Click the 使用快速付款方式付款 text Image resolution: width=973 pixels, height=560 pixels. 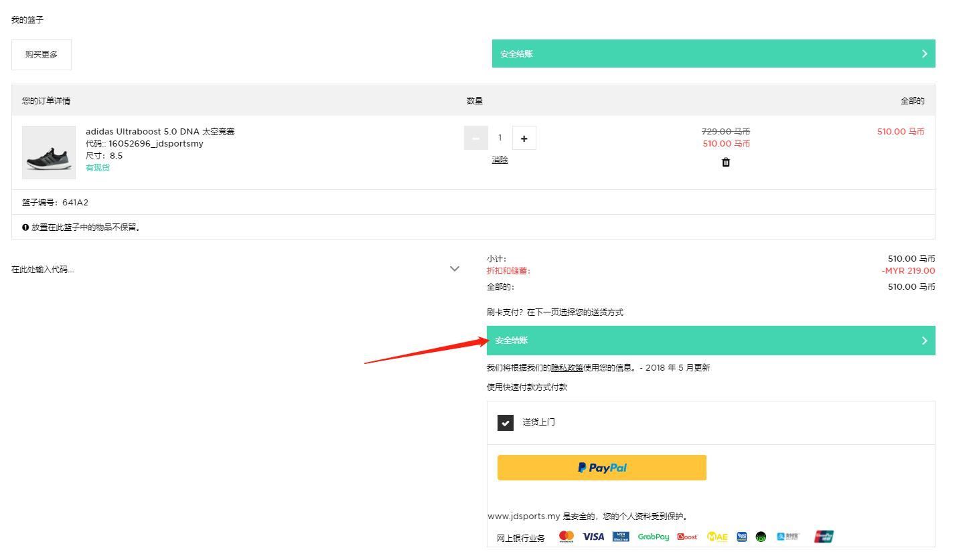[527, 387]
